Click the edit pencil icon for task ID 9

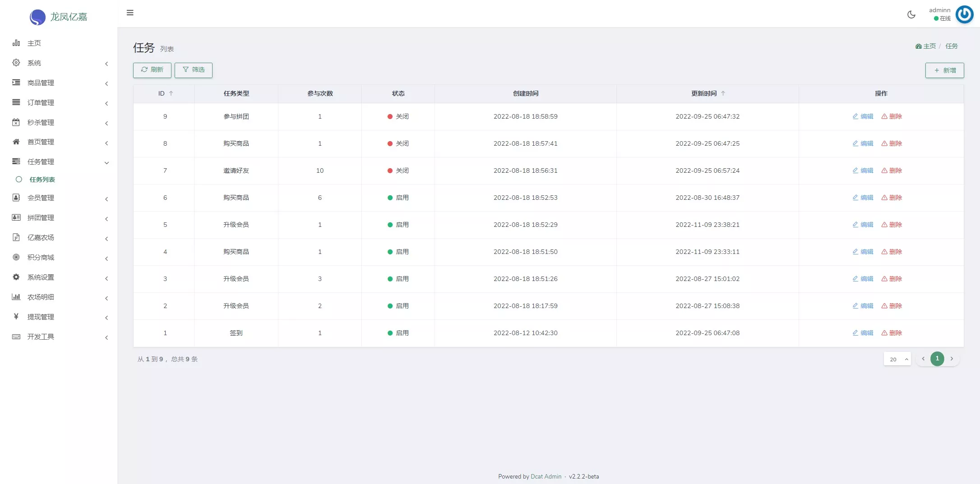tap(855, 116)
